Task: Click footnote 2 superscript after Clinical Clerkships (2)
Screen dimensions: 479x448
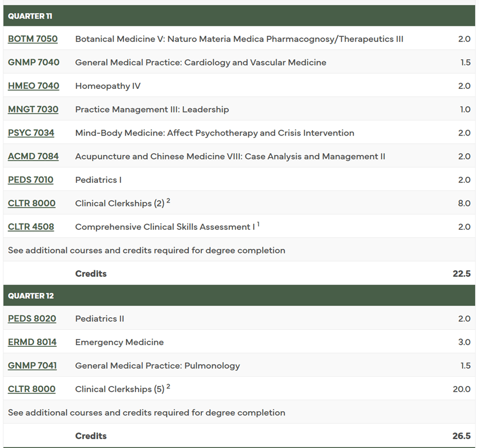Action: (169, 201)
